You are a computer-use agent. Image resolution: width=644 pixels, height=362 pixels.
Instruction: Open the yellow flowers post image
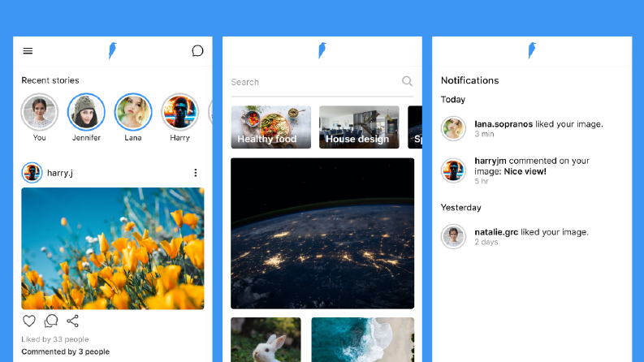coord(113,248)
